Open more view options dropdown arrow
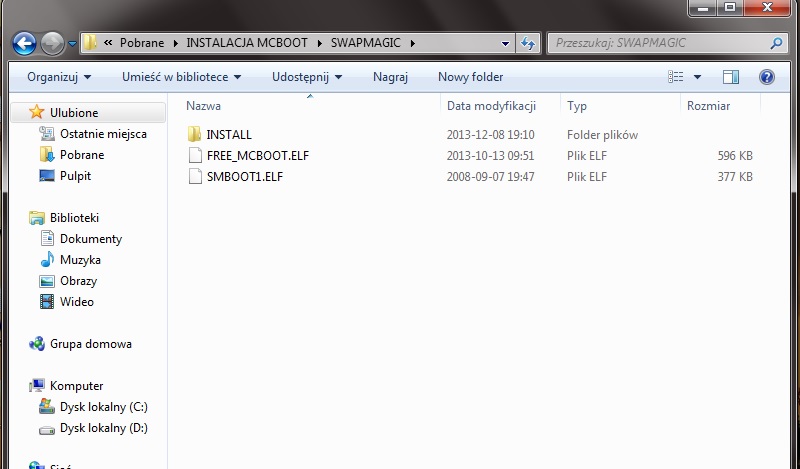800x469 pixels. click(697, 77)
